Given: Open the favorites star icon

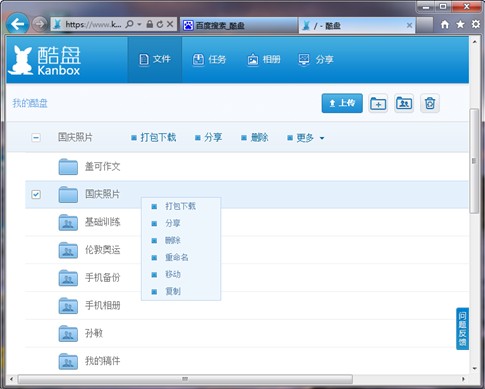Looking at the screenshot, I should 460,24.
